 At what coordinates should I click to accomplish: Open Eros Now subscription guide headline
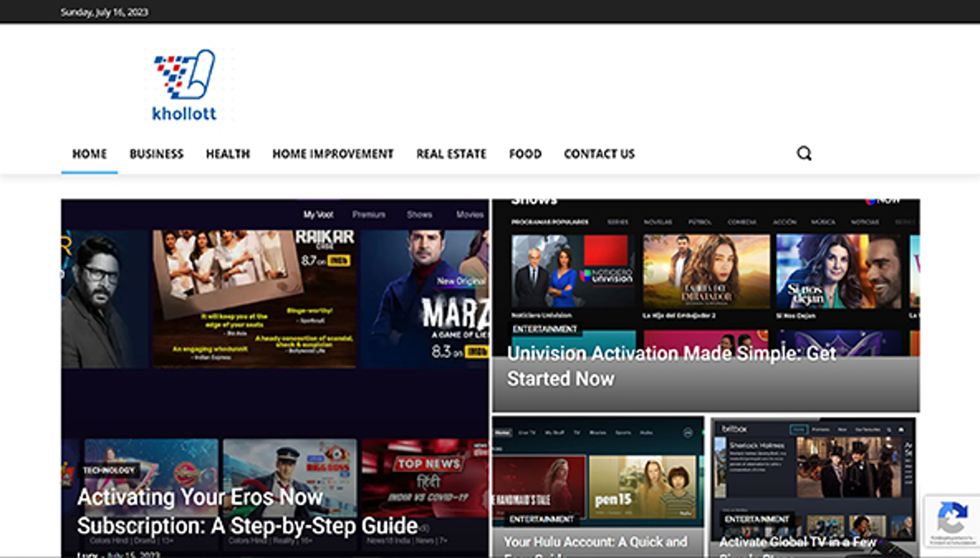click(x=247, y=511)
